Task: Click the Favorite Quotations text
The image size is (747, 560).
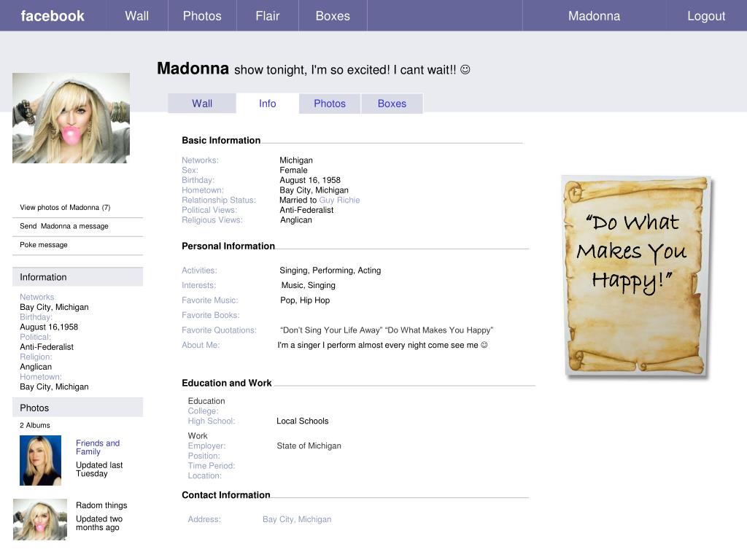Action: (387, 330)
